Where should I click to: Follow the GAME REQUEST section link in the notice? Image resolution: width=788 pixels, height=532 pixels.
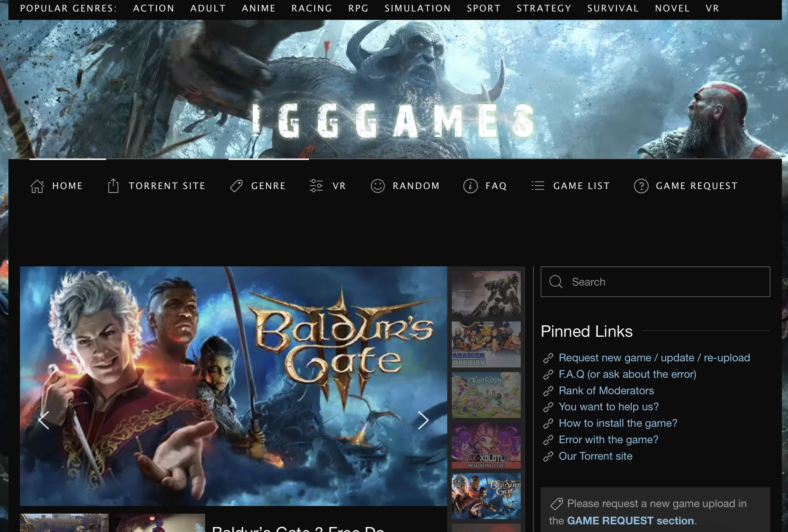click(631, 521)
